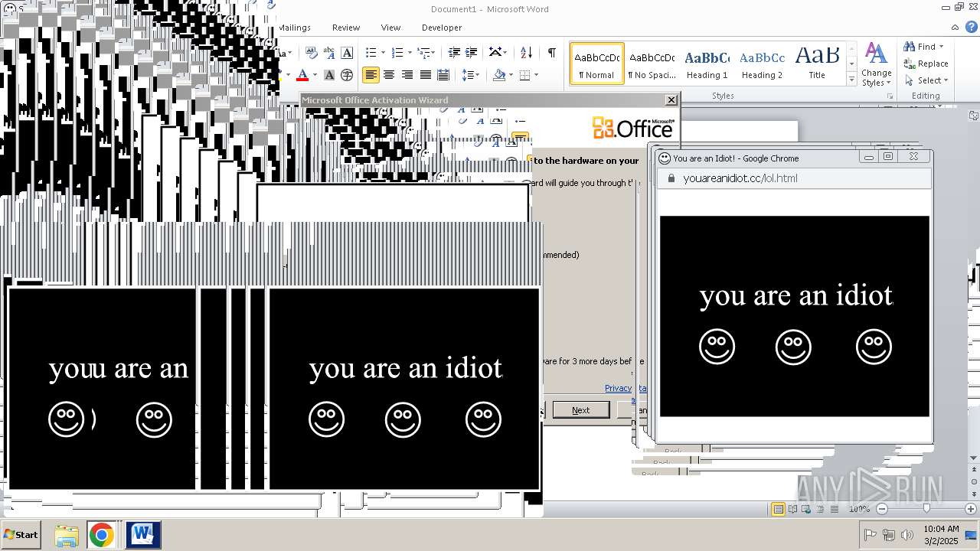Click the Clear Formatting icon in Word ribbon
The width and height of the screenshot is (980, 551).
pyautogui.click(x=312, y=53)
